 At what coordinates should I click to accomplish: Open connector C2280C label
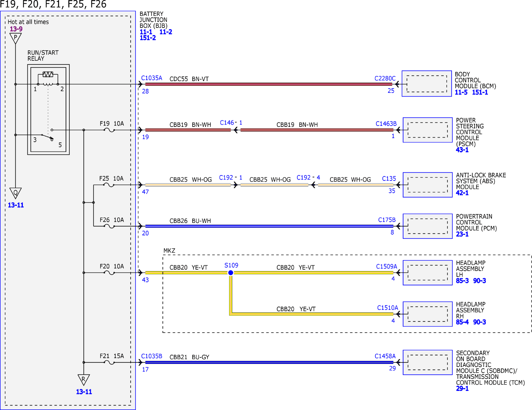385,78
